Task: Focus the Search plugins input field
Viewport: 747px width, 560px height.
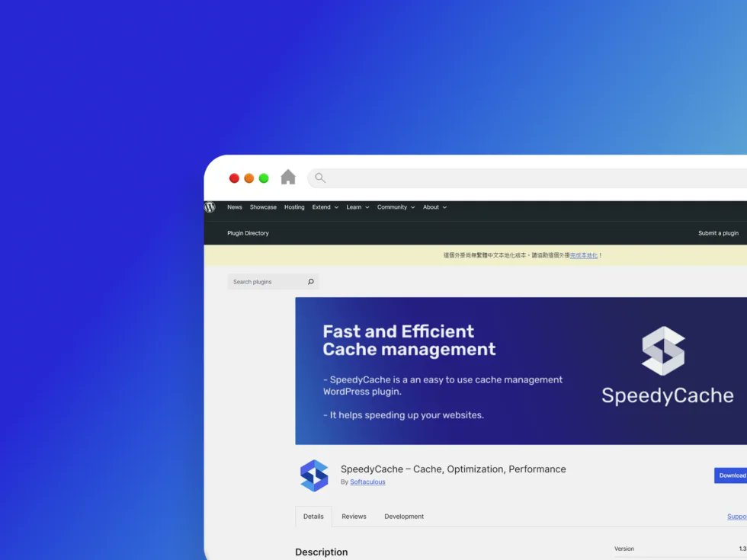Action: [x=273, y=281]
